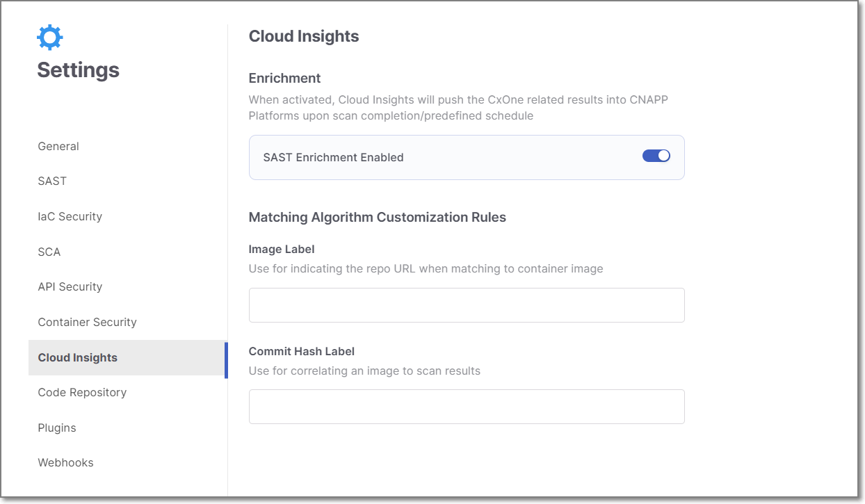Select Container Security from the sidebar

pyautogui.click(x=87, y=322)
